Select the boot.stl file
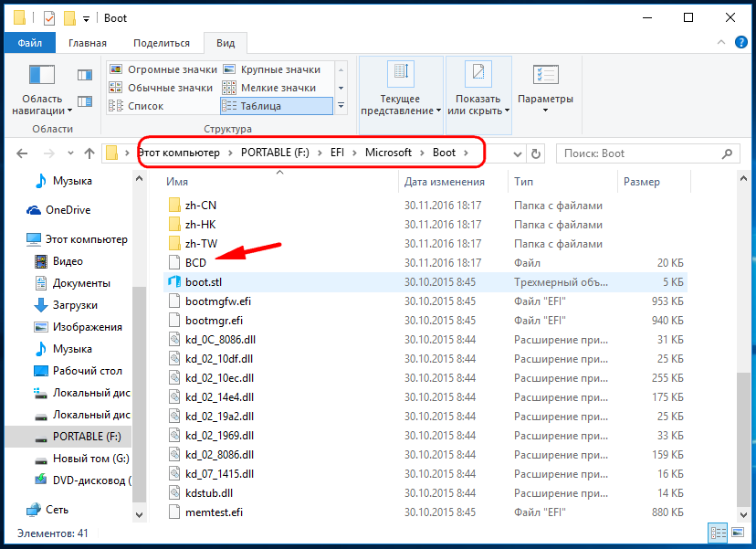The height and width of the screenshot is (549, 756). tap(425, 282)
